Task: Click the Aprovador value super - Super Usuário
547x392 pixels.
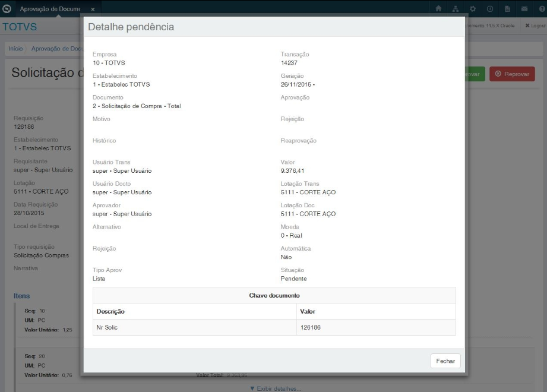Action: tap(122, 214)
